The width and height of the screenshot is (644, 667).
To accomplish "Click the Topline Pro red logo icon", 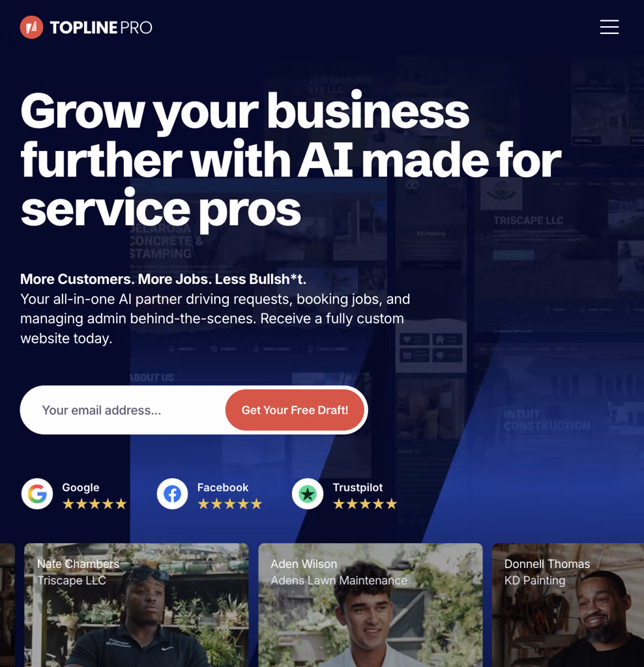I will [31, 27].
